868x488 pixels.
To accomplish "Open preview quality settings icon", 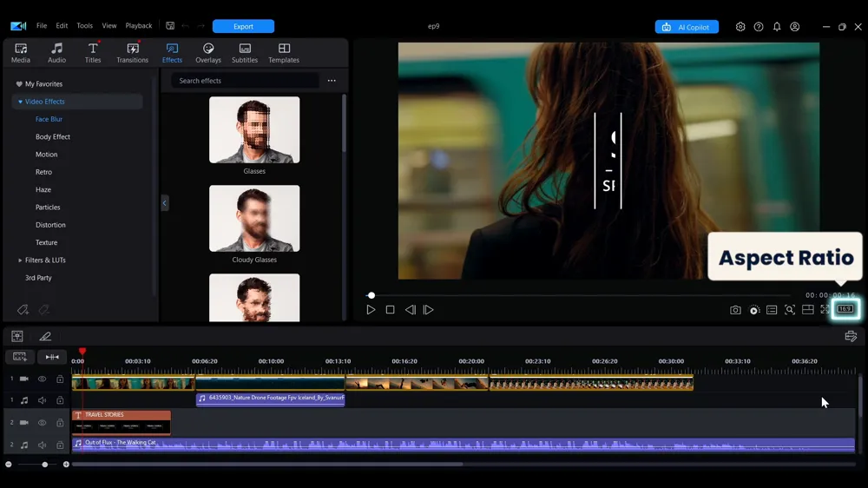I will coord(754,310).
